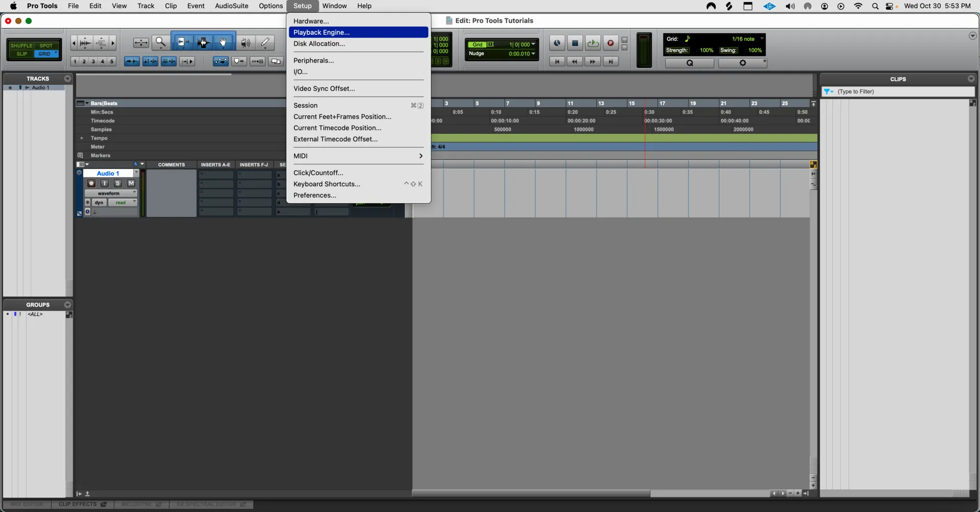
Task: Click the Record button in transport
Action: (610, 43)
